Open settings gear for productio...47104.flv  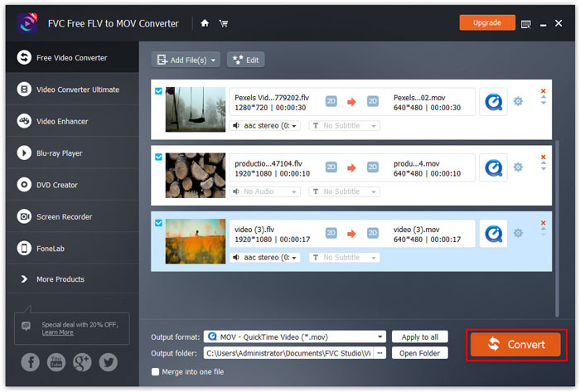click(x=518, y=167)
